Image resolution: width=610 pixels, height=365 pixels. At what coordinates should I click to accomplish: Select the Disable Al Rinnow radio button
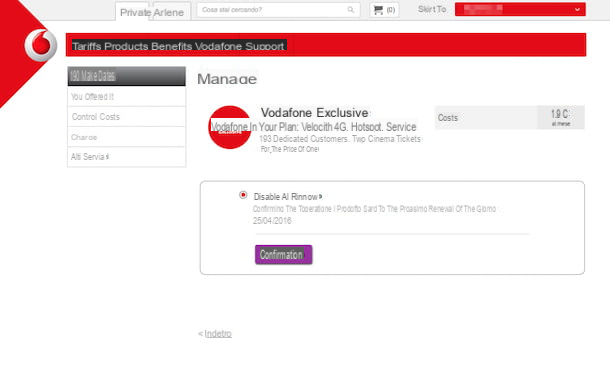pos(243,195)
